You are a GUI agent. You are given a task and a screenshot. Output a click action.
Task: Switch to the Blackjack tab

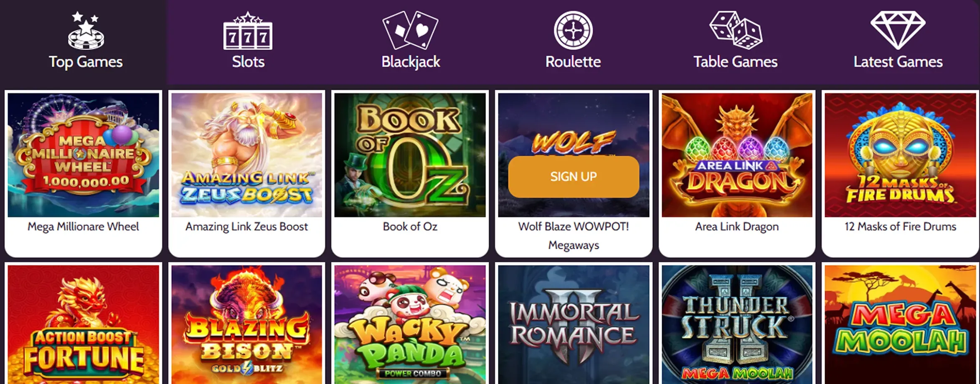tap(410, 40)
